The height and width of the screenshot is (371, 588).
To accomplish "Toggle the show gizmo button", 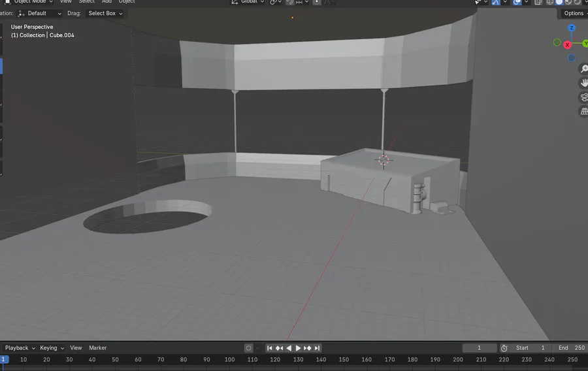I will tap(496, 2).
